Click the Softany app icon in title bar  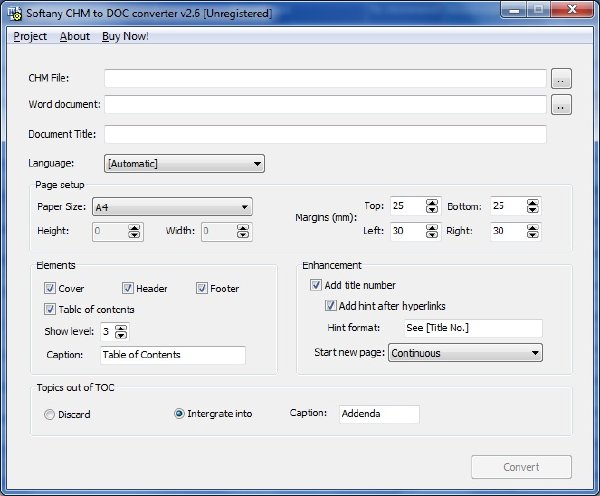pyautogui.click(x=15, y=13)
